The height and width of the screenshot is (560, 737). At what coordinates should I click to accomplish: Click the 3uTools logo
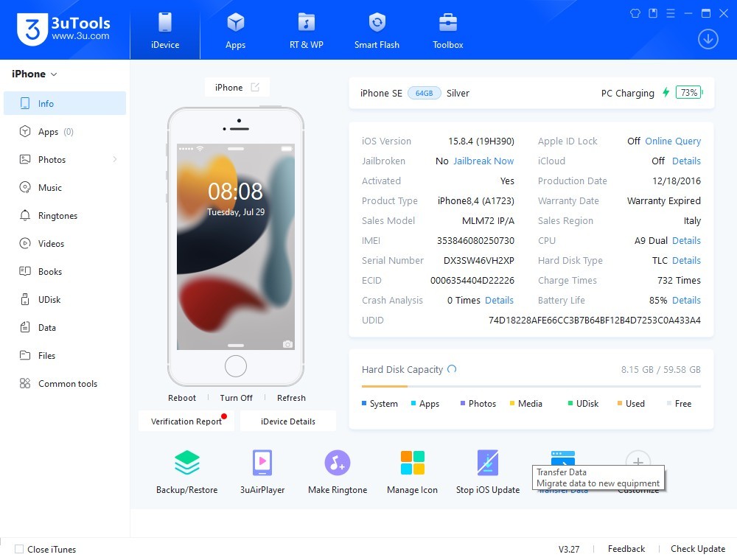point(63,29)
